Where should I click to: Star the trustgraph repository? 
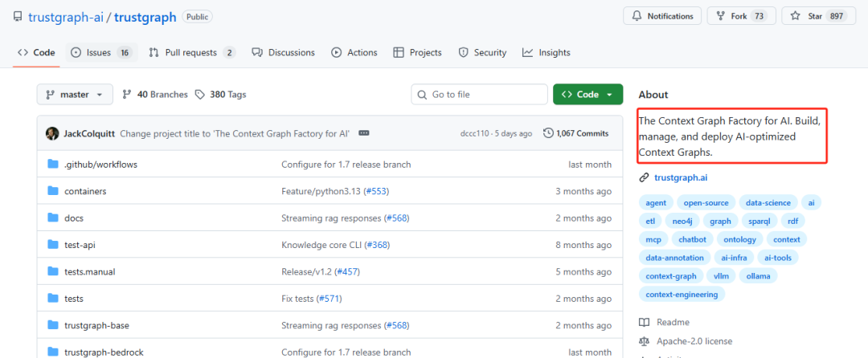(819, 16)
